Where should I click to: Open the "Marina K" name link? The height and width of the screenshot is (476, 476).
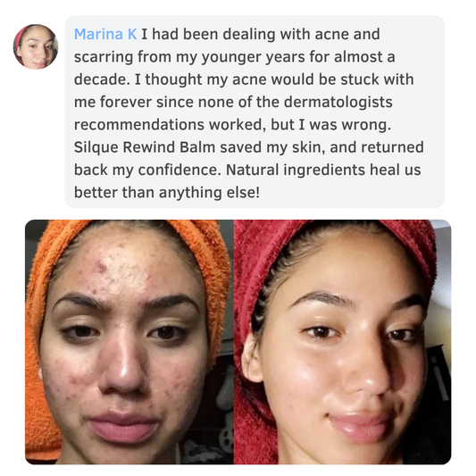click(105, 34)
